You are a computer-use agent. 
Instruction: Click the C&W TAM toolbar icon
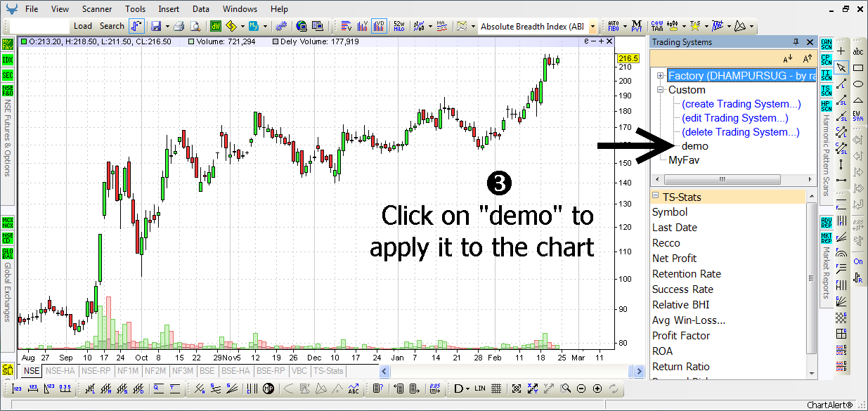[x=657, y=26]
